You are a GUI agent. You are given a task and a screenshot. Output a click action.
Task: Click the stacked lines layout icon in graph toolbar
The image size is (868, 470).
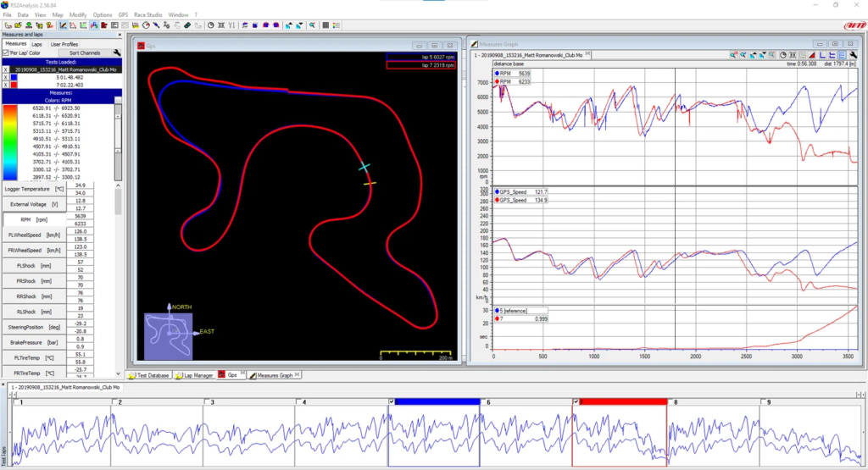click(x=842, y=55)
